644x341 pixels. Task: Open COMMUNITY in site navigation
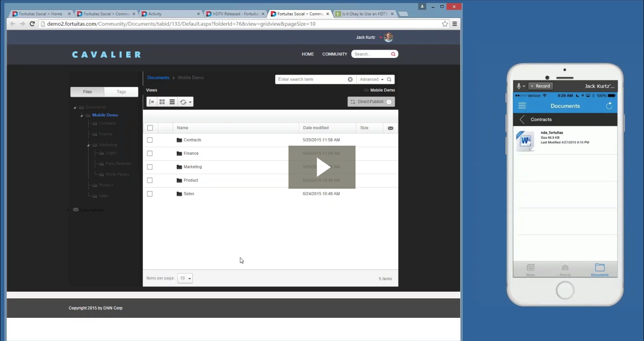click(x=334, y=54)
